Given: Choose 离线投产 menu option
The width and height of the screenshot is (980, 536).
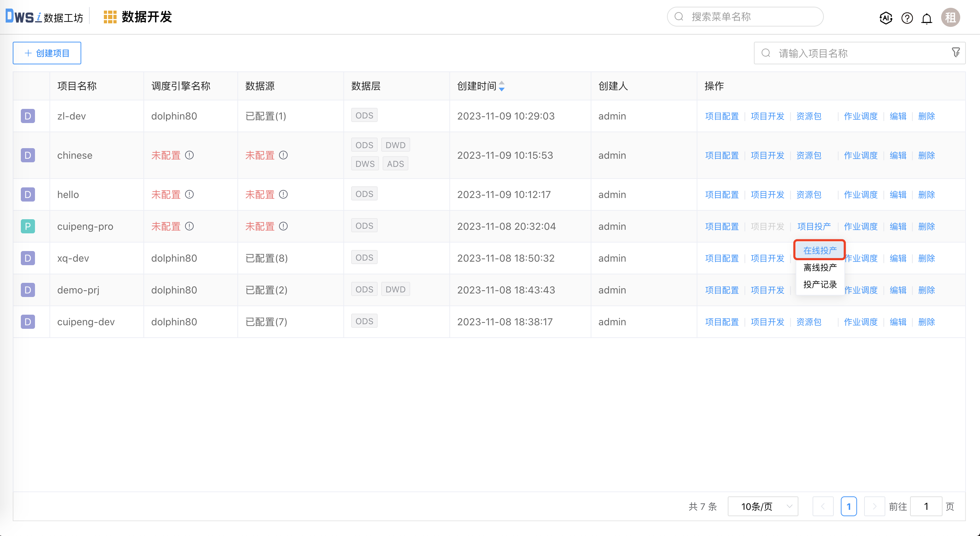Looking at the screenshot, I should [820, 268].
